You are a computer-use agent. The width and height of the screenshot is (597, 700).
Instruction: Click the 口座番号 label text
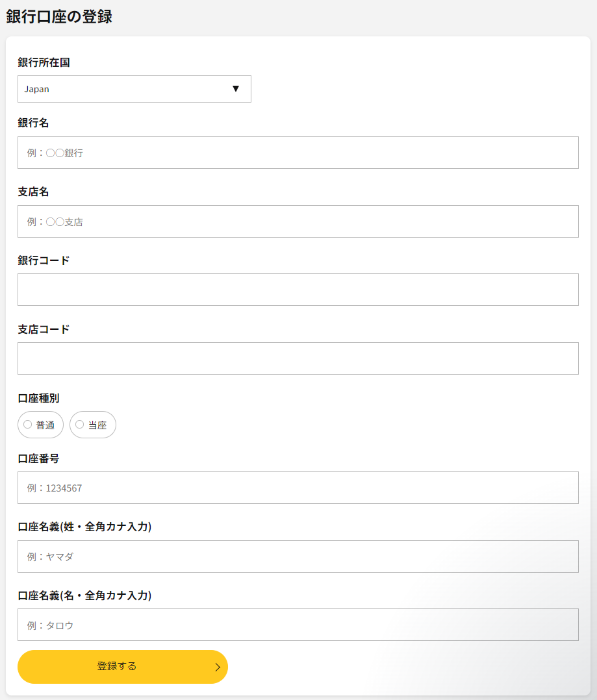[38, 458]
